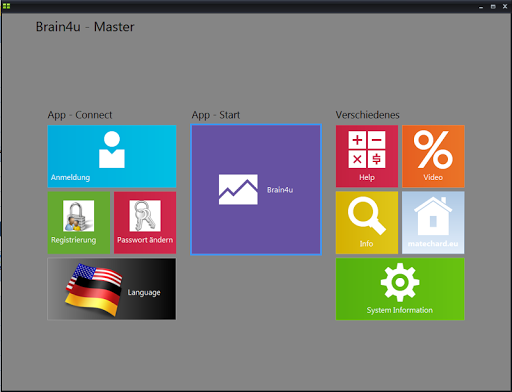Click the person icon in Anmeldung tile
512x392 pixels.
pyautogui.click(x=112, y=150)
